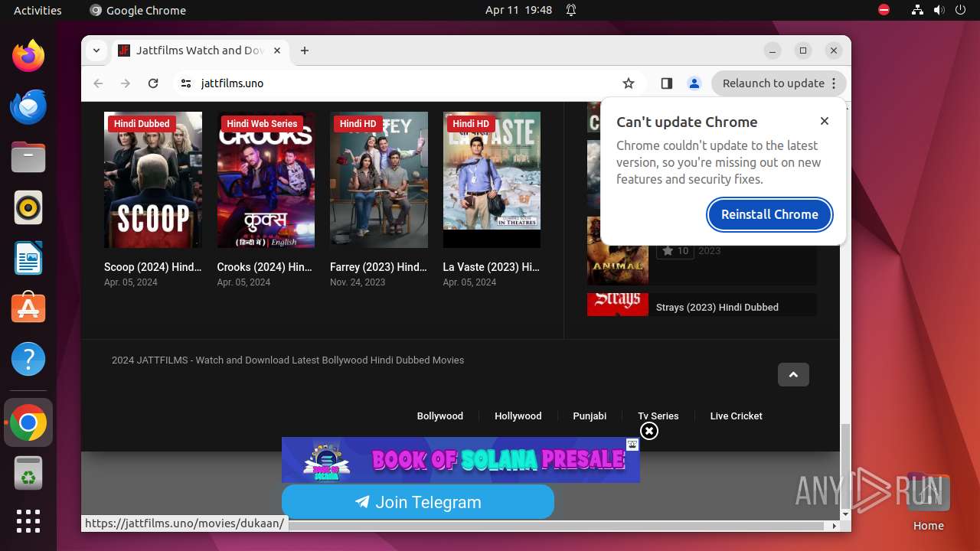Image resolution: width=980 pixels, height=551 pixels.
Task: Open the Chrome profile avatar
Action: (x=694, y=83)
